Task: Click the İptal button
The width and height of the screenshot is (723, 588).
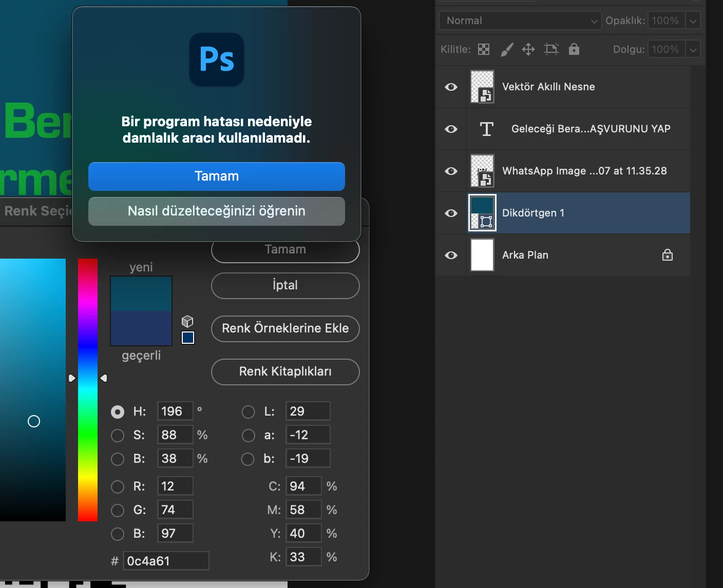Action: [286, 285]
